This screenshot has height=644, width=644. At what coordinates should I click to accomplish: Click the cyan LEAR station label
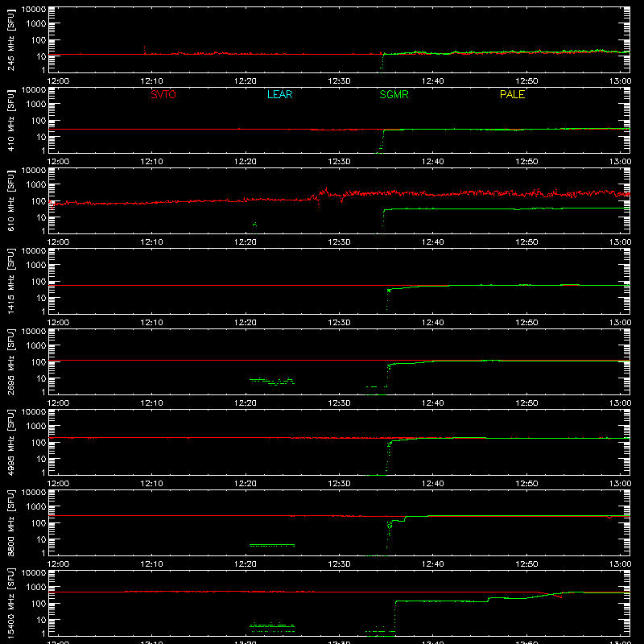(x=279, y=94)
